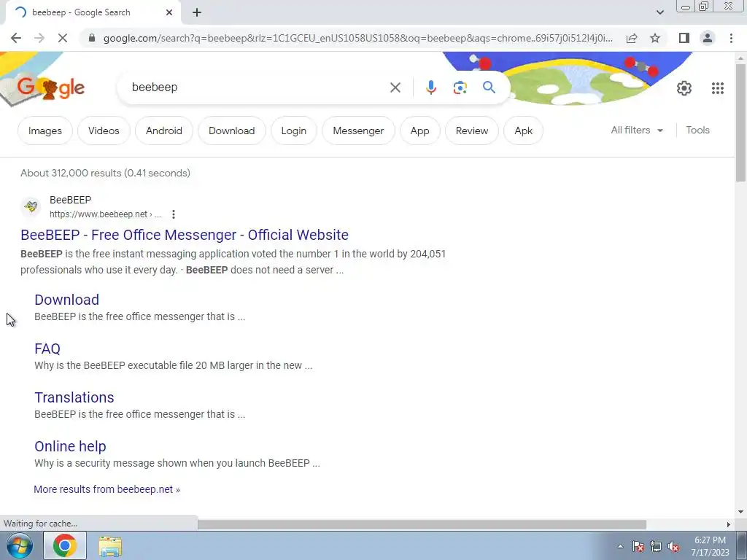Open the Chrome side panel icon
The width and height of the screenshot is (747, 560).
click(684, 38)
